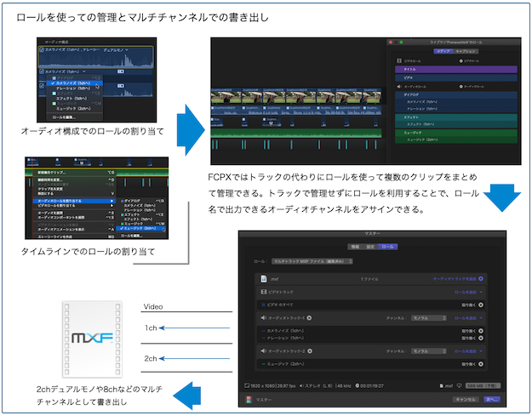532x416 pixels.
Task: Click the .mxf file icon in export list
Action: click(265, 277)
